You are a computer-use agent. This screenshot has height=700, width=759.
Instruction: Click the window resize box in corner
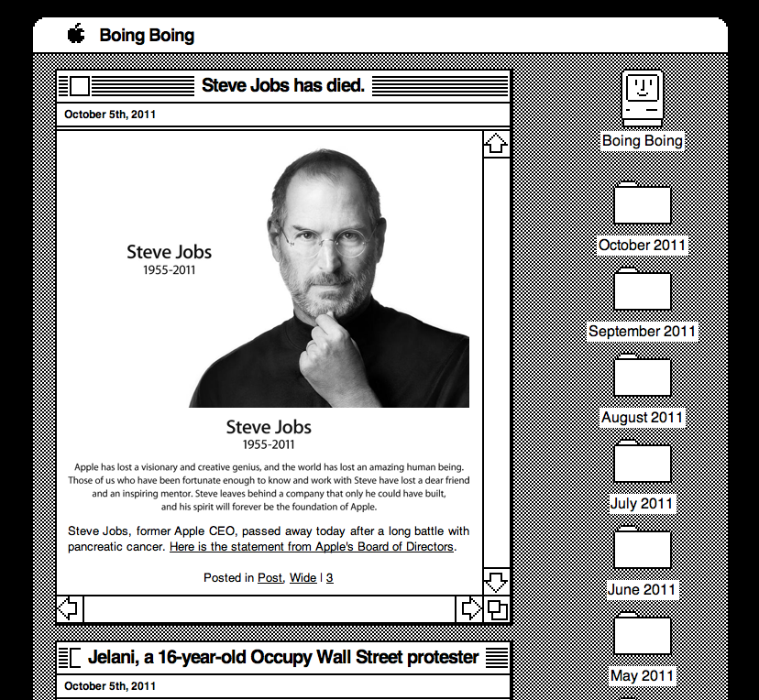tap(497, 608)
